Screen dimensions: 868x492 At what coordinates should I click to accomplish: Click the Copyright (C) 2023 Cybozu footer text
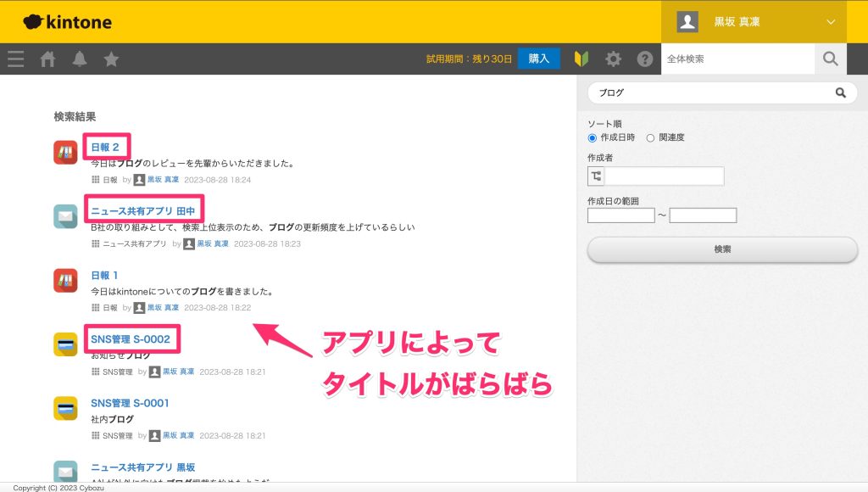pyautogui.click(x=58, y=488)
